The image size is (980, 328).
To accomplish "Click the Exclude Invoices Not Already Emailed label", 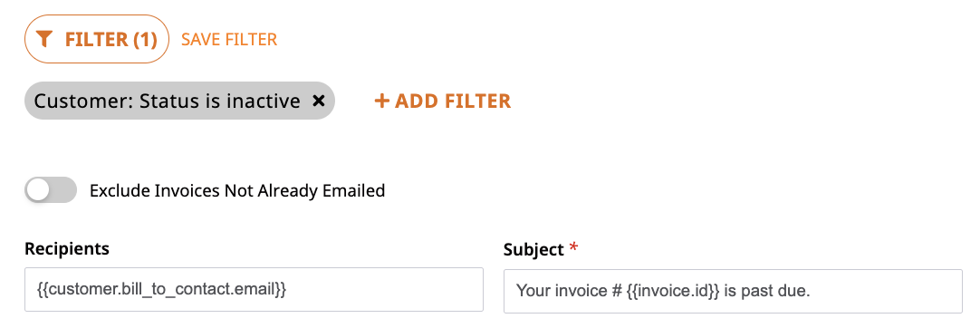I will [237, 190].
